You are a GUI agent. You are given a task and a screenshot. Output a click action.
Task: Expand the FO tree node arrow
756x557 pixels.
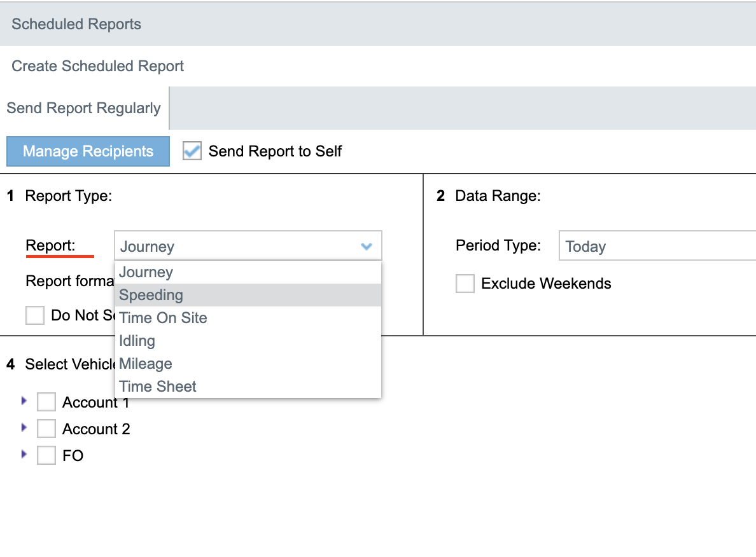click(25, 455)
